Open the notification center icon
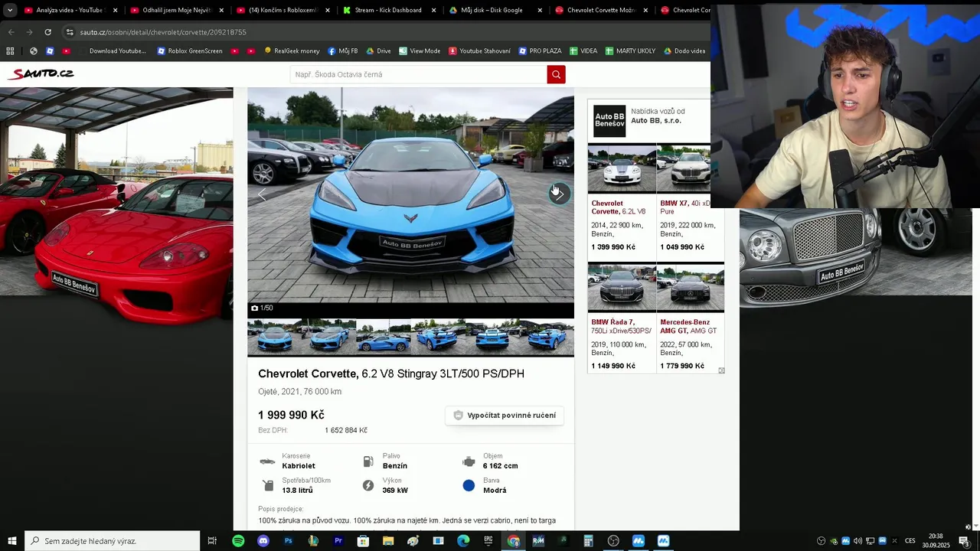 point(964,541)
